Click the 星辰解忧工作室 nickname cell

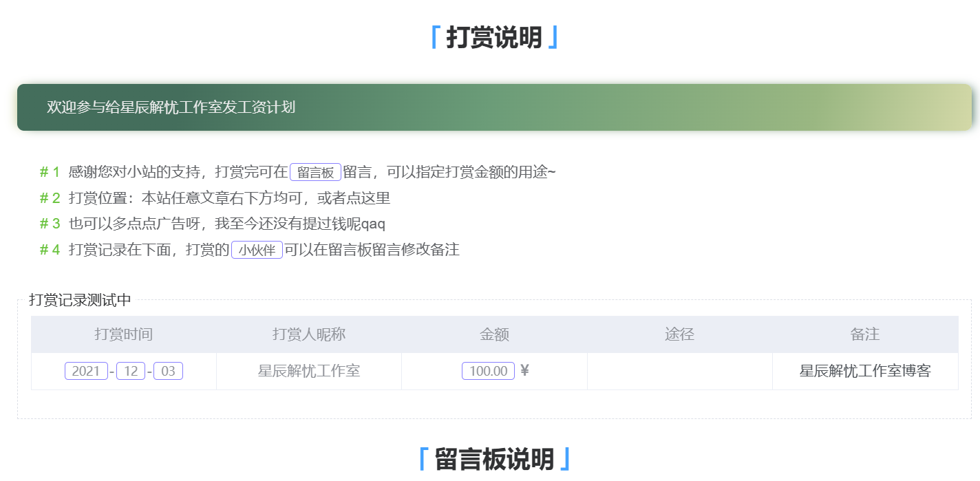coord(309,370)
